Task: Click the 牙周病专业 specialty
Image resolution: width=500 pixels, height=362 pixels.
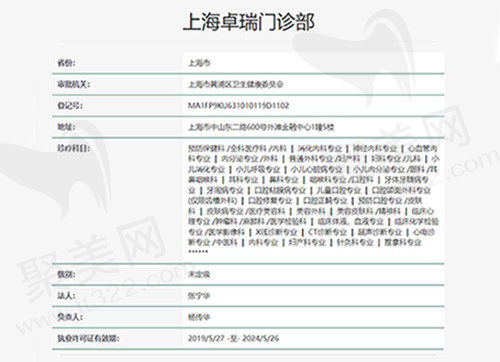Action: [x=225, y=190]
